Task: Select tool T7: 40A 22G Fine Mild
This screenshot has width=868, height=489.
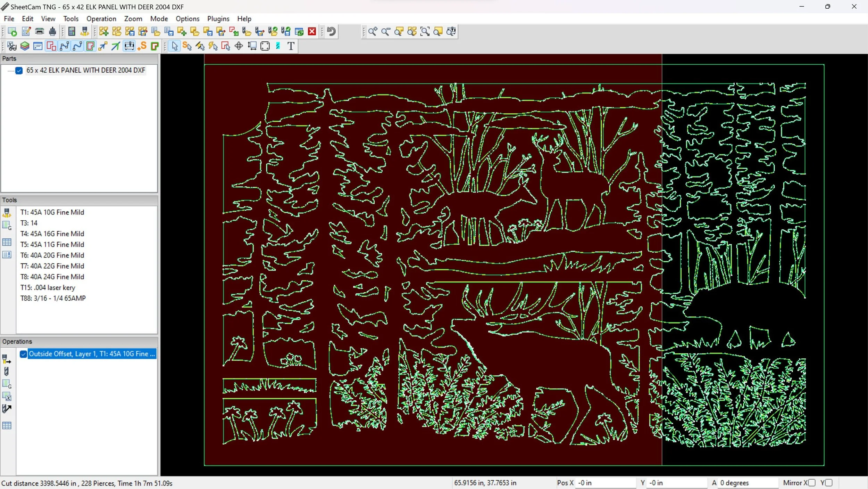Action: (x=52, y=266)
